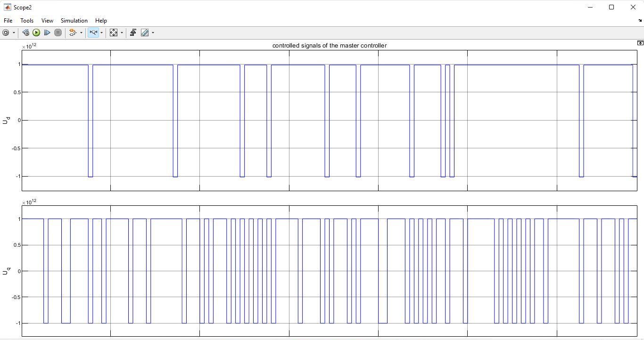
Task: Expand the scale axes dropdown arrow
Action: pos(122,32)
